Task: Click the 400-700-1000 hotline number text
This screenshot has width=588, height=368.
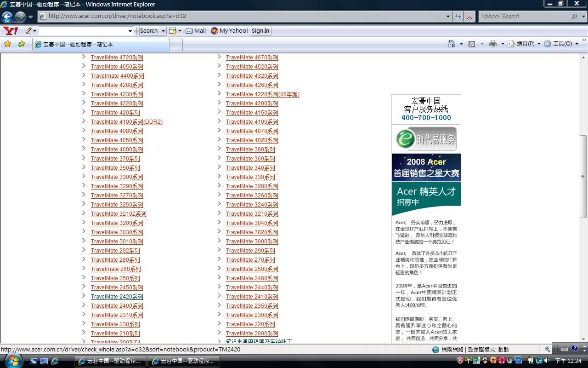Action: click(x=426, y=117)
